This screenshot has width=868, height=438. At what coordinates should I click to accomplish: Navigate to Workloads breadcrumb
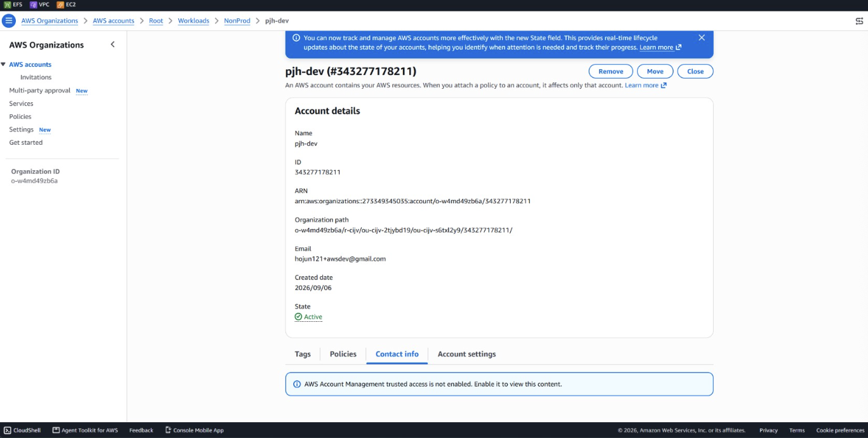194,21
